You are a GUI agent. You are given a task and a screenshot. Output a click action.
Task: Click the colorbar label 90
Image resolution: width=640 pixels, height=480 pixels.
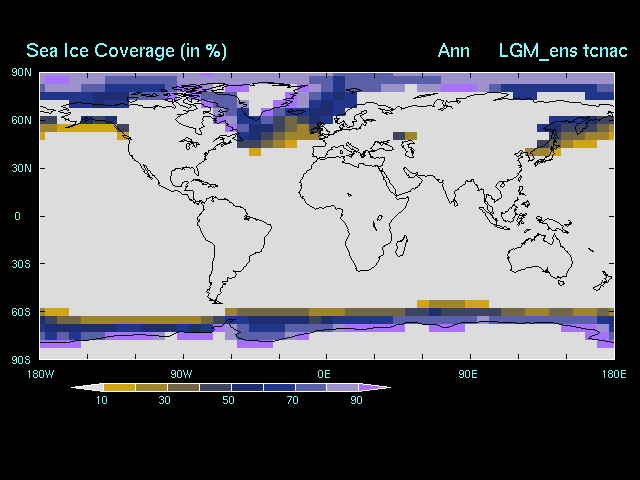356,400
